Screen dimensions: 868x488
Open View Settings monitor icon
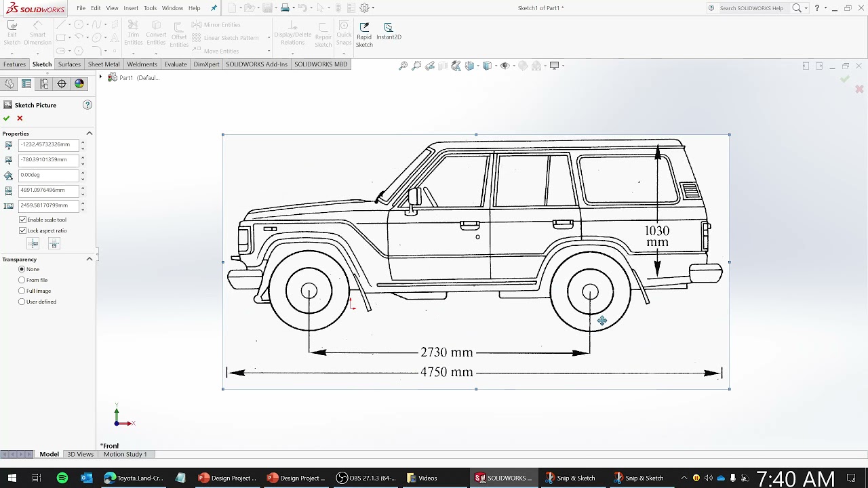coord(554,66)
